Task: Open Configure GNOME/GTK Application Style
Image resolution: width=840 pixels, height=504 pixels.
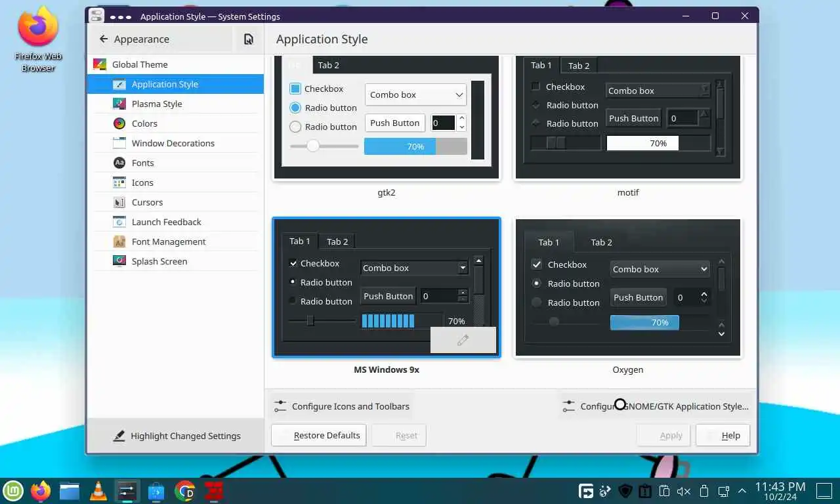Action: (x=654, y=406)
